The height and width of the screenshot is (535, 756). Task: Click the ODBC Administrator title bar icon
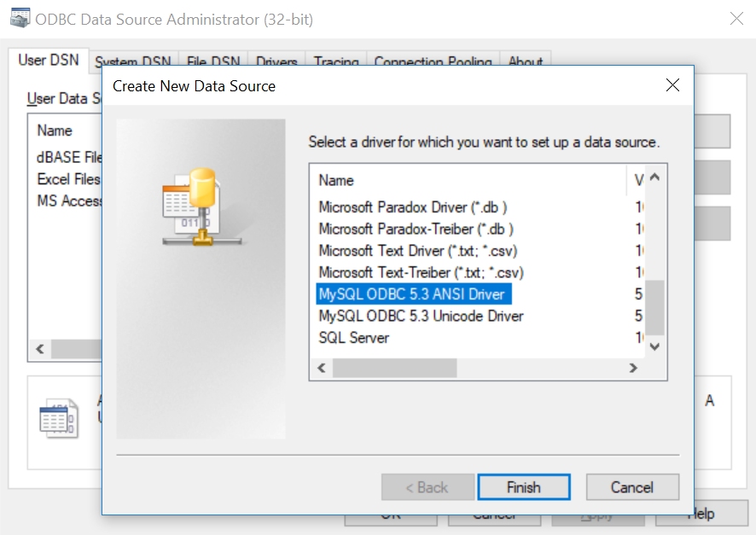20,18
